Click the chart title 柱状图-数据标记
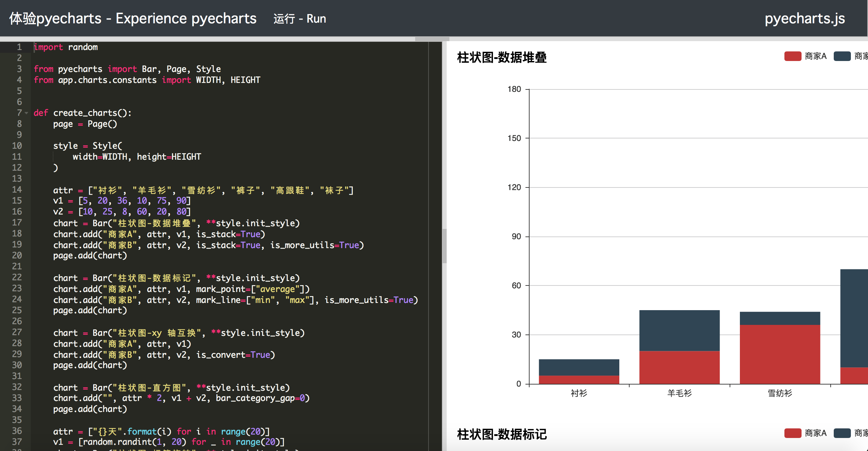The image size is (868, 451). [501, 435]
